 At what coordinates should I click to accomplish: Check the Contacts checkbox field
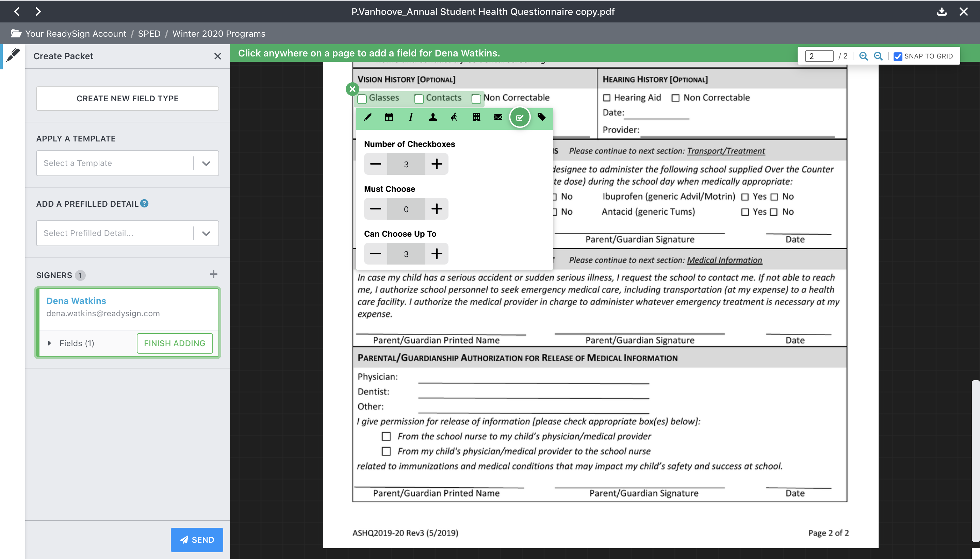pyautogui.click(x=419, y=99)
